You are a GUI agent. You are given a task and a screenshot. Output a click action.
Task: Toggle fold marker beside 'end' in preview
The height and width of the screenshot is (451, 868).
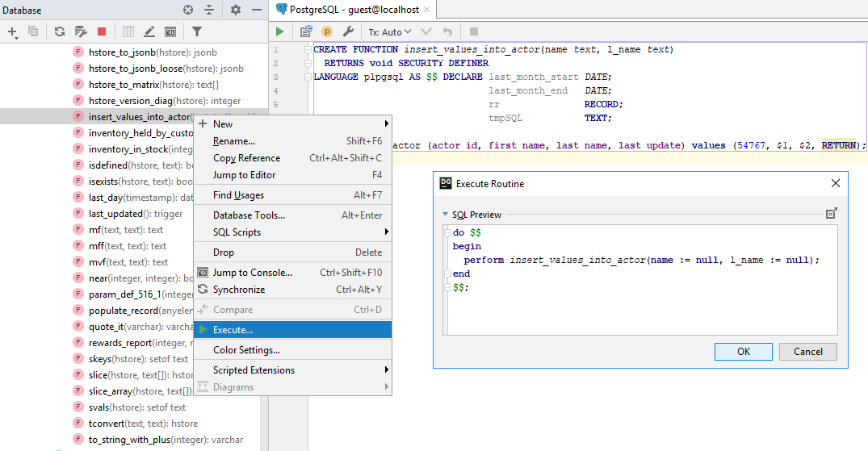tap(447, 274)
